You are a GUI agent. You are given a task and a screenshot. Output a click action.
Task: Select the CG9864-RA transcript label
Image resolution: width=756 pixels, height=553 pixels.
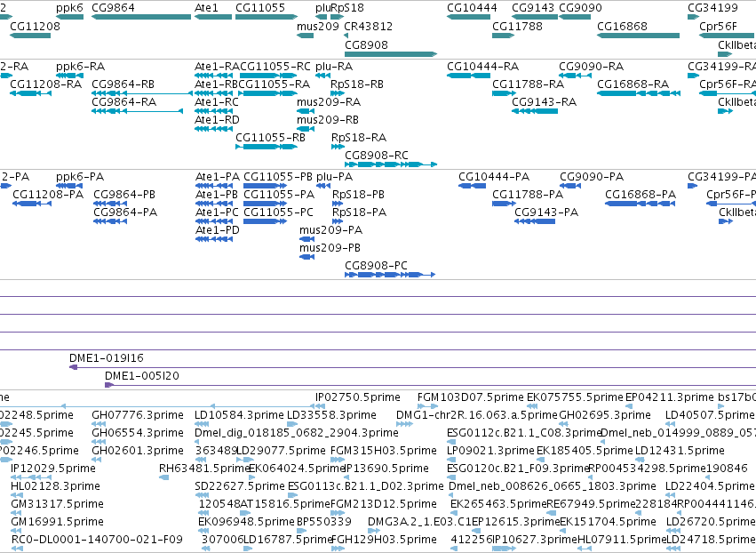123,102
